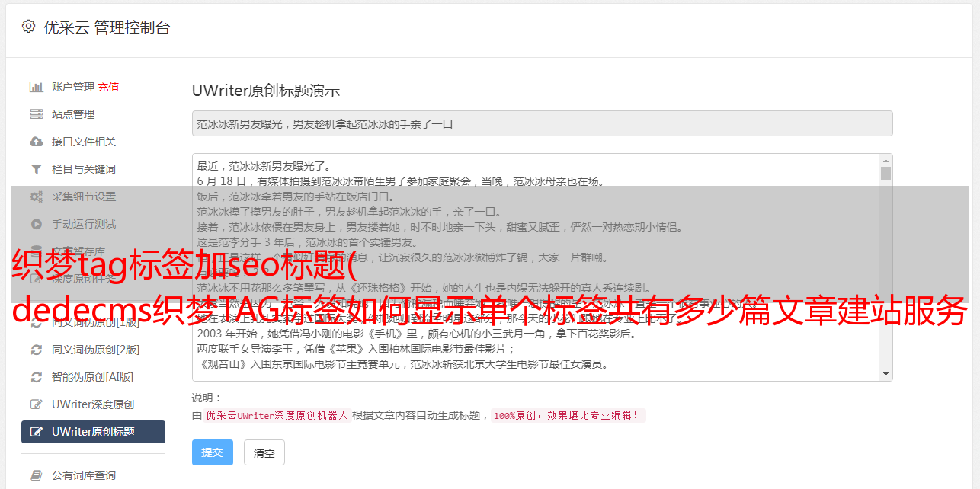Select the active UWriter原创标题 item

click(93, 432)
